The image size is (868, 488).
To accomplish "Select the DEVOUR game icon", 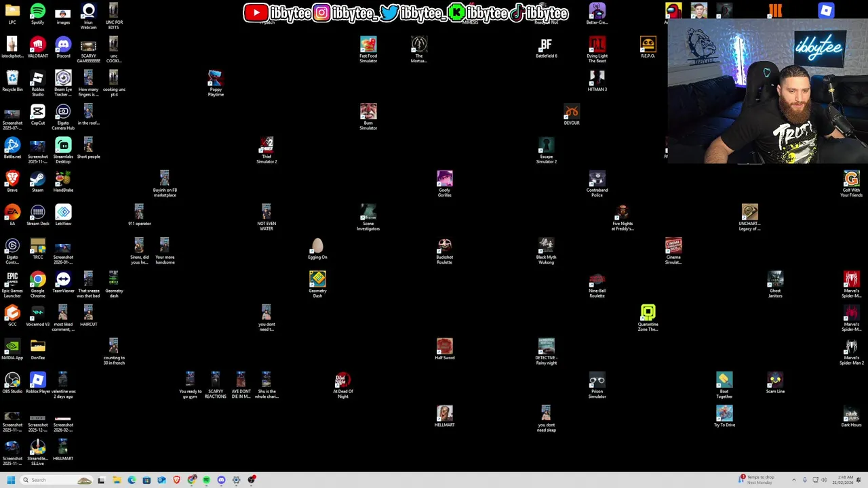I will point(572,115).
